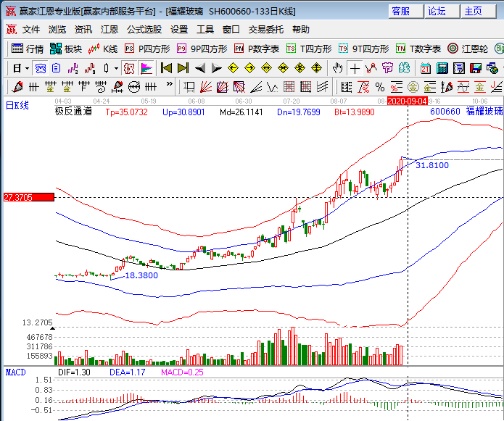Screen dimensions: 504x421
Task: Open the 9T四方形 tool
Action: coord(363,49)
